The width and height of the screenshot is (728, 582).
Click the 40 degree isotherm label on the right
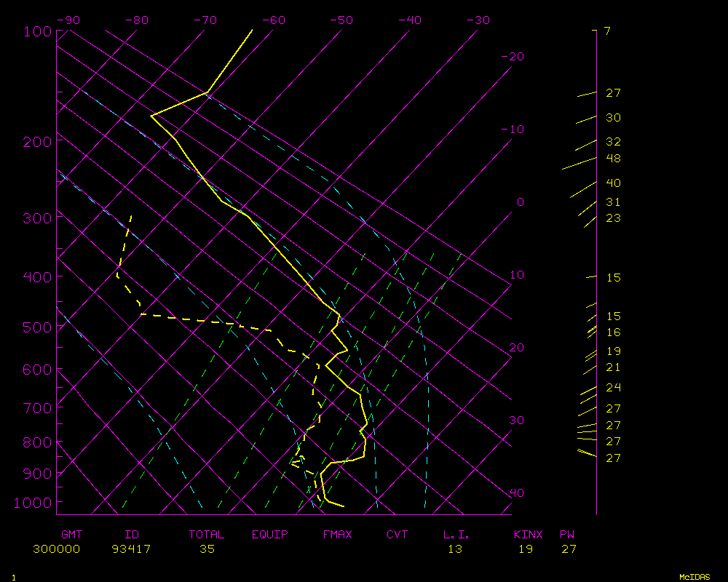516,493
